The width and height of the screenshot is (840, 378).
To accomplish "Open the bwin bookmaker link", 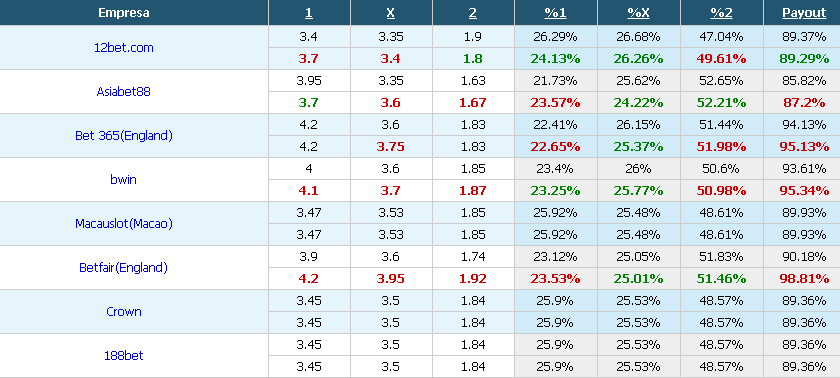I will [x=124, y=179].
